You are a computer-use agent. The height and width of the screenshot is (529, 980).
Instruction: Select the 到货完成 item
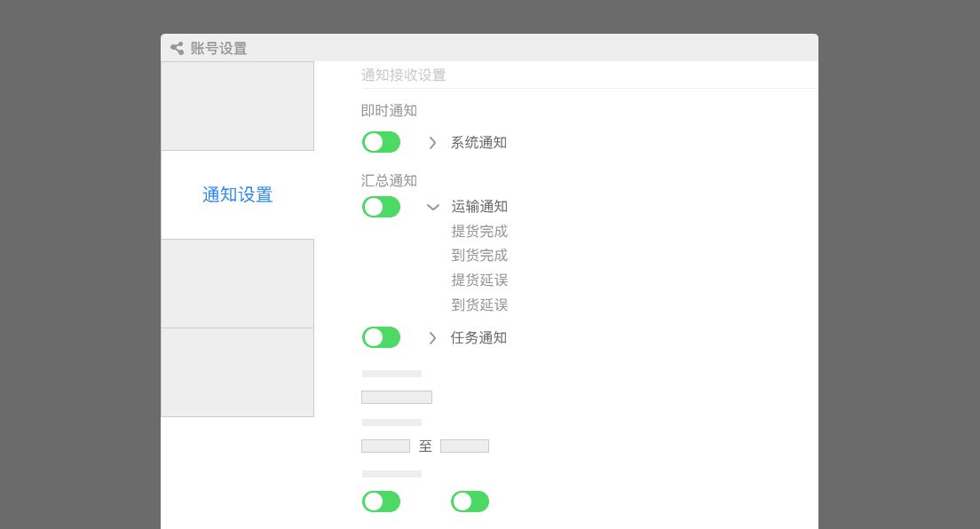coord(479,255)
